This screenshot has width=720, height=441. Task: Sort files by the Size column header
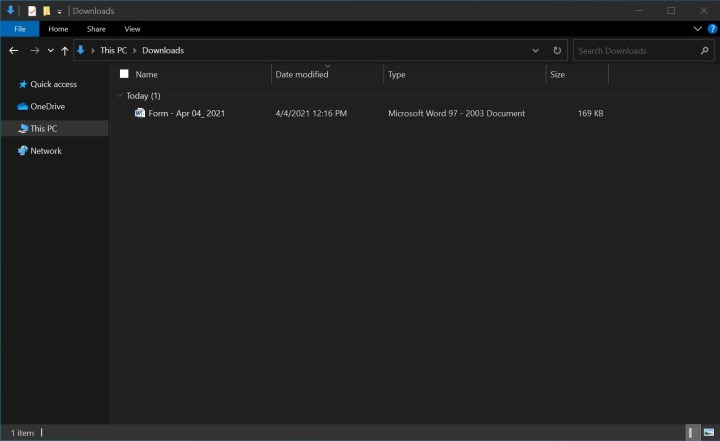pos(560,74)
